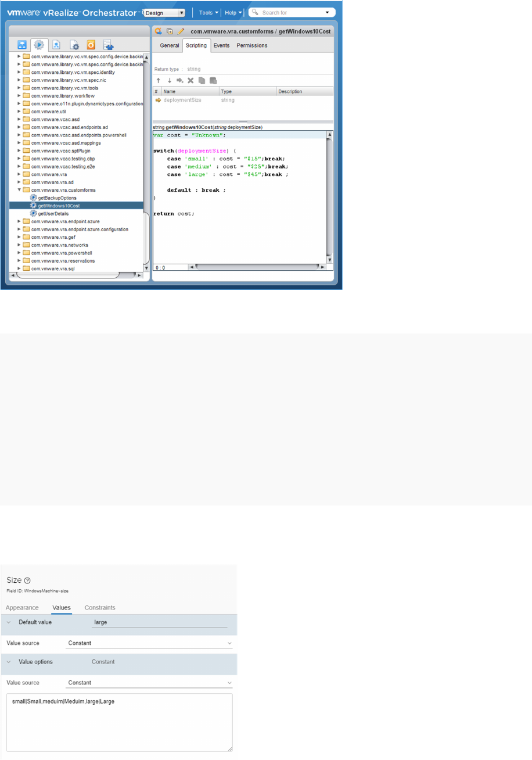Open the Packages view orange icon

[91, 44]
